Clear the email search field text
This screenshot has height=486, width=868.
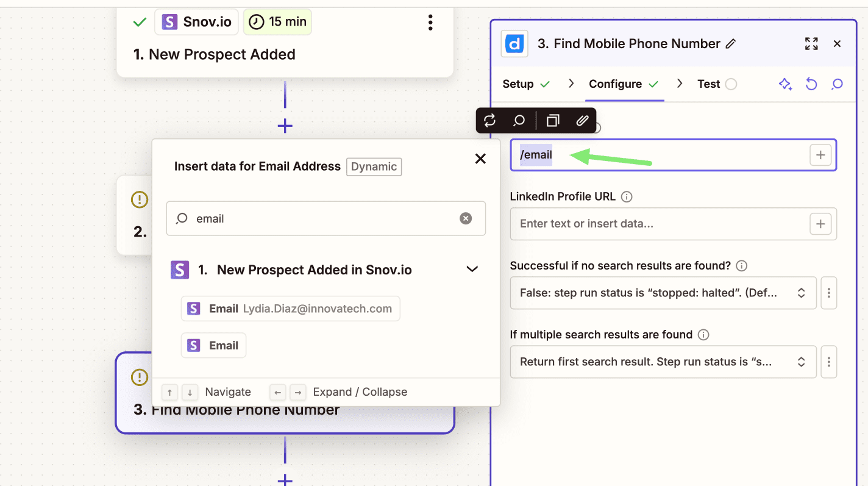coord(466,218)
